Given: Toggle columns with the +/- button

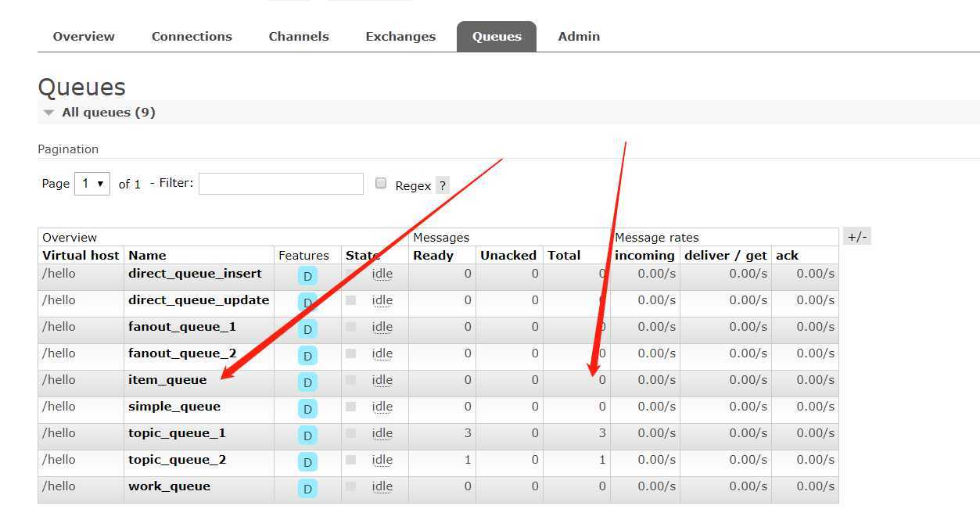Looking at the screenshot, I should 857,237.
